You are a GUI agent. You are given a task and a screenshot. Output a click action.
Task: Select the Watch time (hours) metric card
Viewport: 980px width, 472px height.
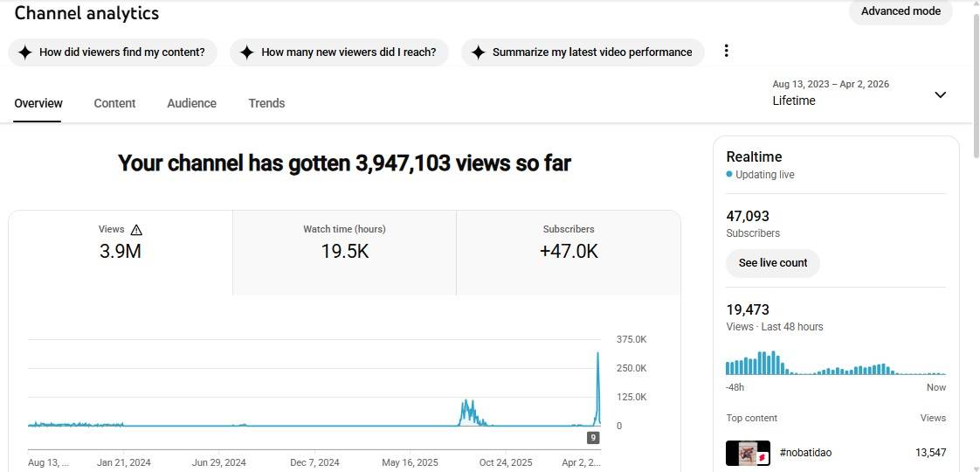(344, 253)
